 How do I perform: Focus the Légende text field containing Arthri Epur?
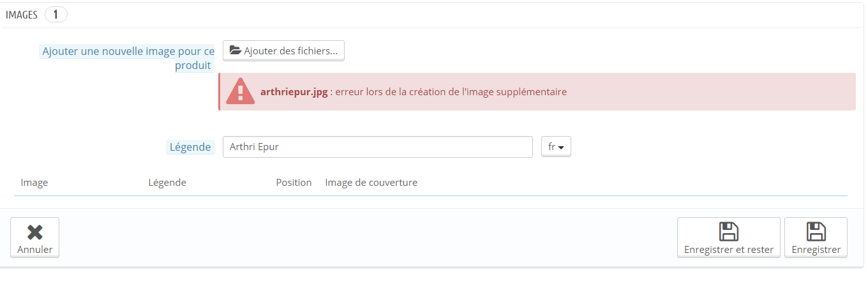pyautogui.click(x=378, y=146)
